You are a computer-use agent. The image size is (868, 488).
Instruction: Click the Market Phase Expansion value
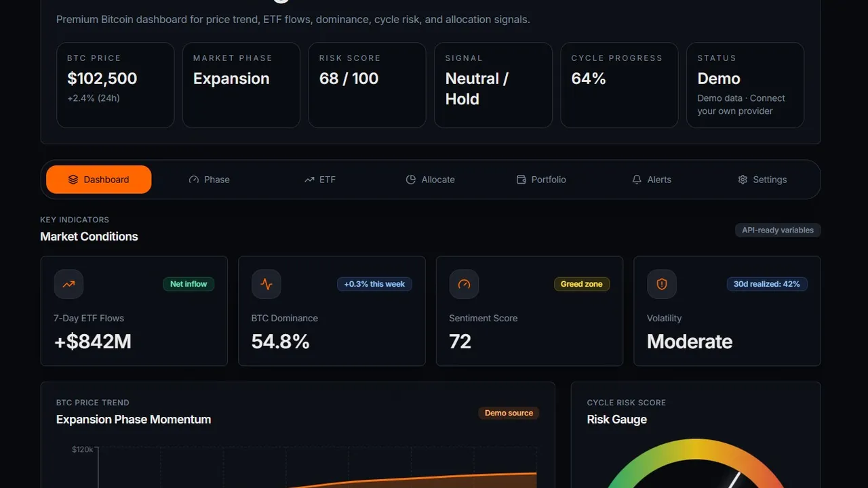(231, 79)
